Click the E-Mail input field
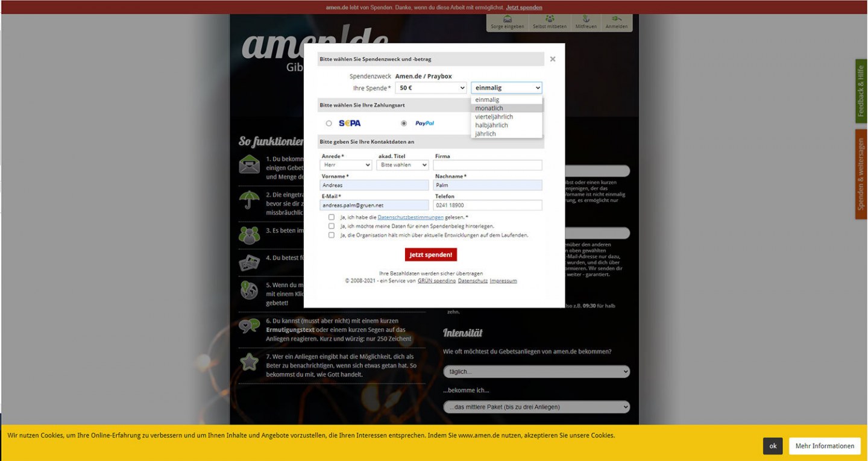This screenshot has height=461, width=868. point(374,205)
